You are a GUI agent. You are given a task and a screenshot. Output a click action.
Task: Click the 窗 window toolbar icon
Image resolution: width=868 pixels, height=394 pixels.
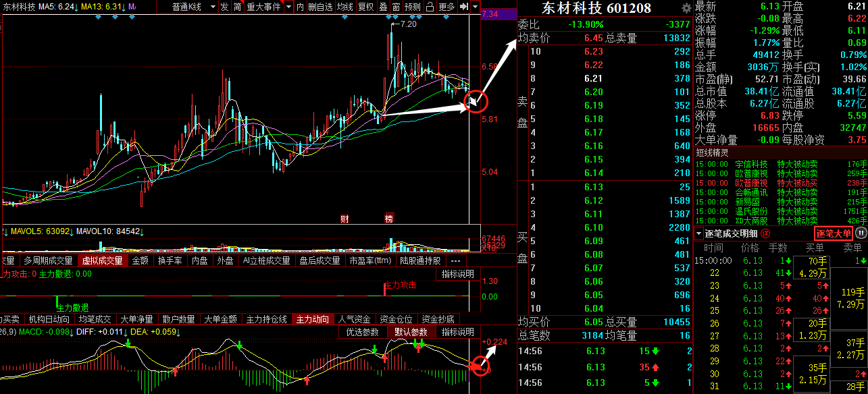395,7
